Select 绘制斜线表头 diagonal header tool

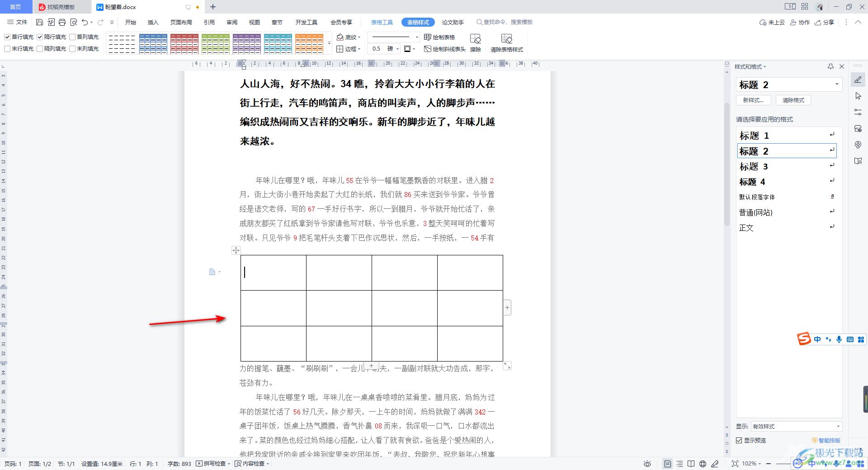[445, 49]
